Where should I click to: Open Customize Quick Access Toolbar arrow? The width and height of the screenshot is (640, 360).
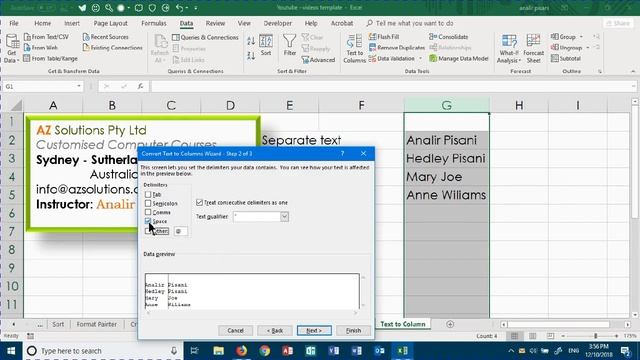pyautogui.click(x=196, y=8)
